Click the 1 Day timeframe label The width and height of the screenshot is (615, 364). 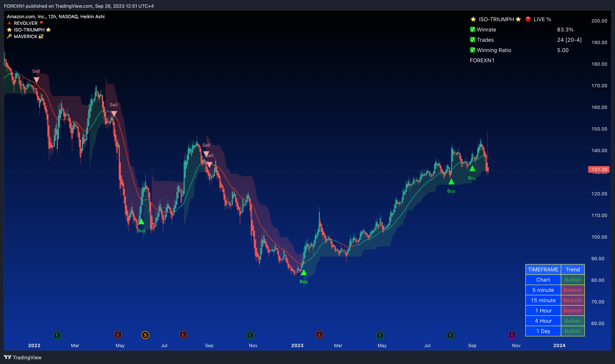543,331
